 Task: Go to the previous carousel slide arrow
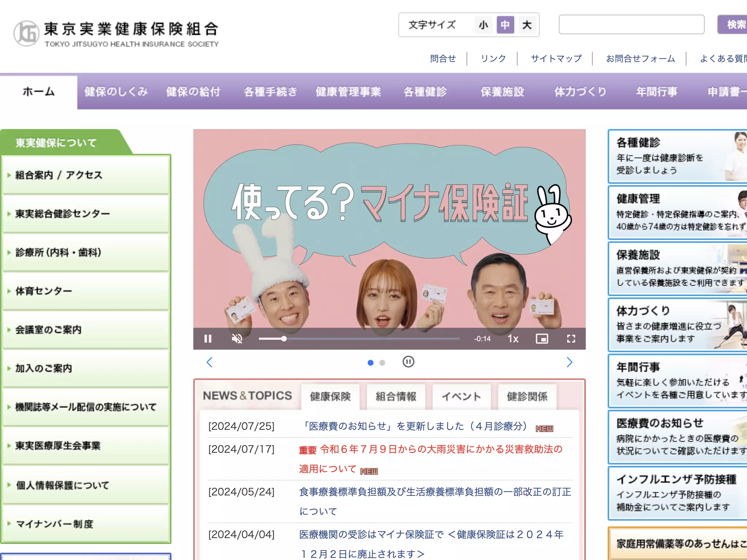[x=209, y=362]
